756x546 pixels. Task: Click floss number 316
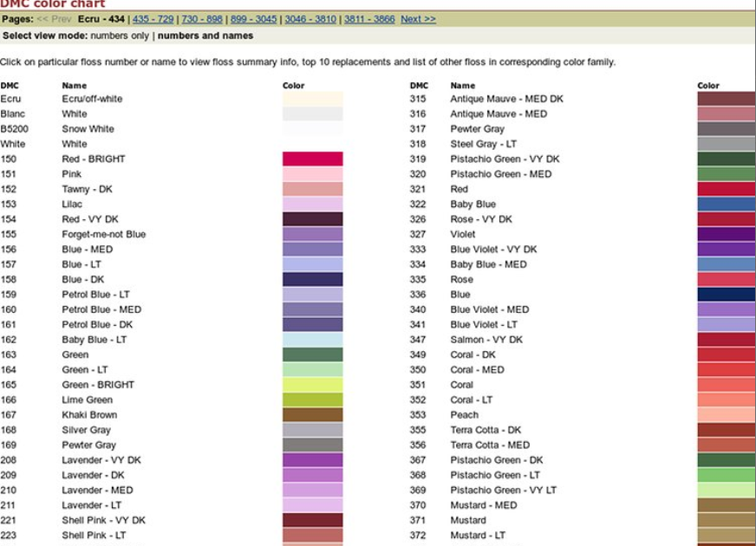(x=418, y=114)
